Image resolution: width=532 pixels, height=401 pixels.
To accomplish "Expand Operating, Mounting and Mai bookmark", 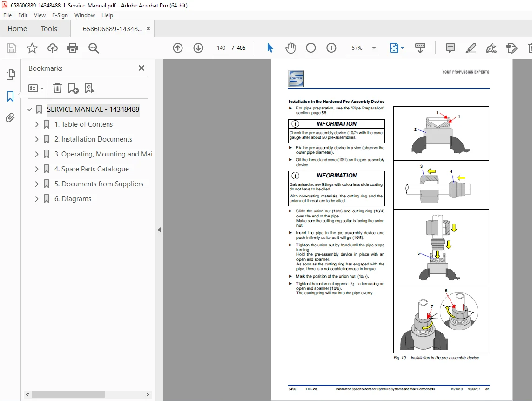I will 37,154.
